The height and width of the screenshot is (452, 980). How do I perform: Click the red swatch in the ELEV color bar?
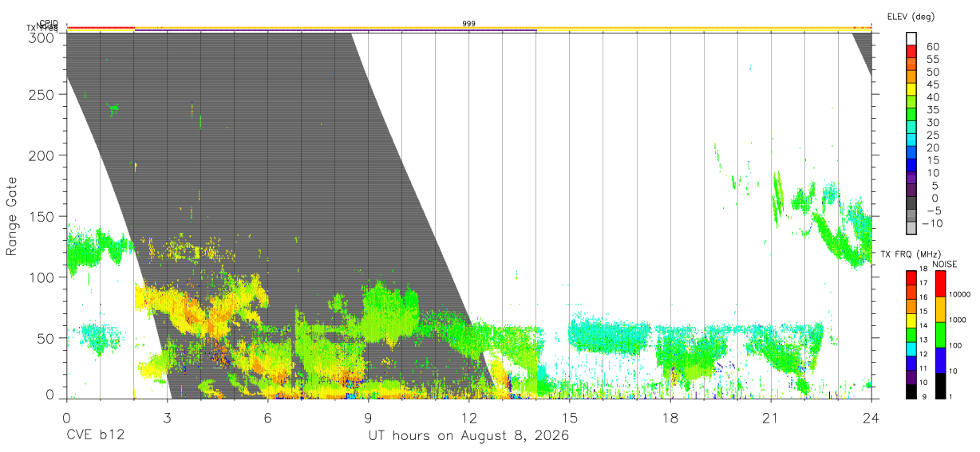pos(911,51)
